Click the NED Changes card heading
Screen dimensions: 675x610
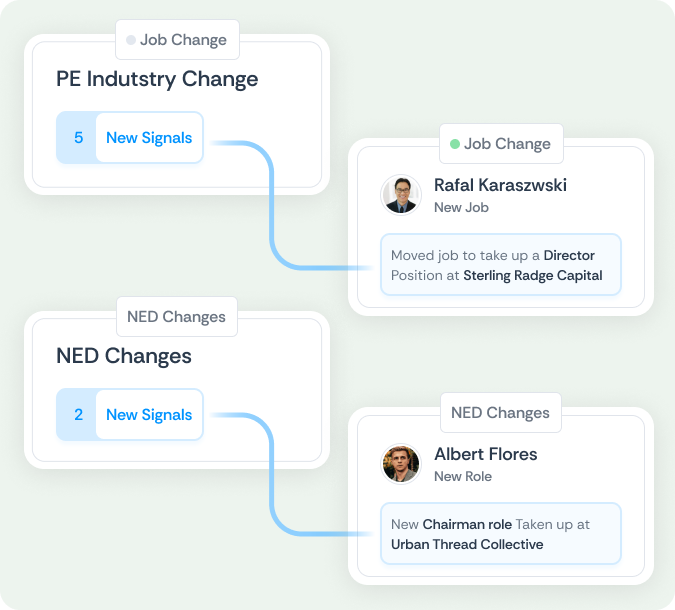(x=124, y=356)
